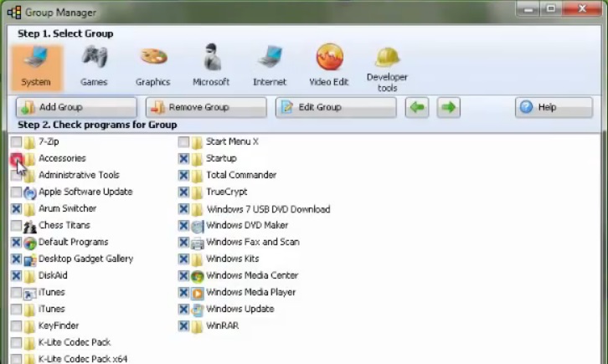This screenshot has height=364, width=608.
Task: Uncheck Desktop Gadget Gallery checkbox
Action: 16,259
